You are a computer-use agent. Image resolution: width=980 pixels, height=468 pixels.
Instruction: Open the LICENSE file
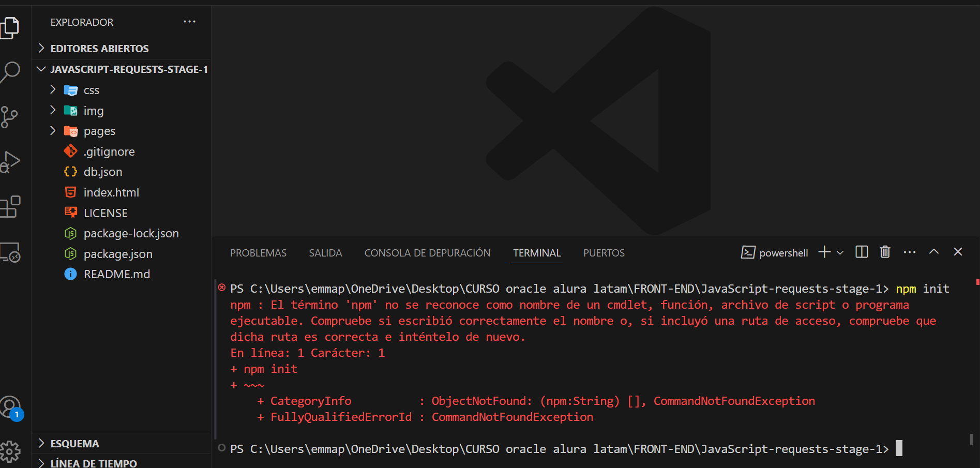[x=121, y=213]
